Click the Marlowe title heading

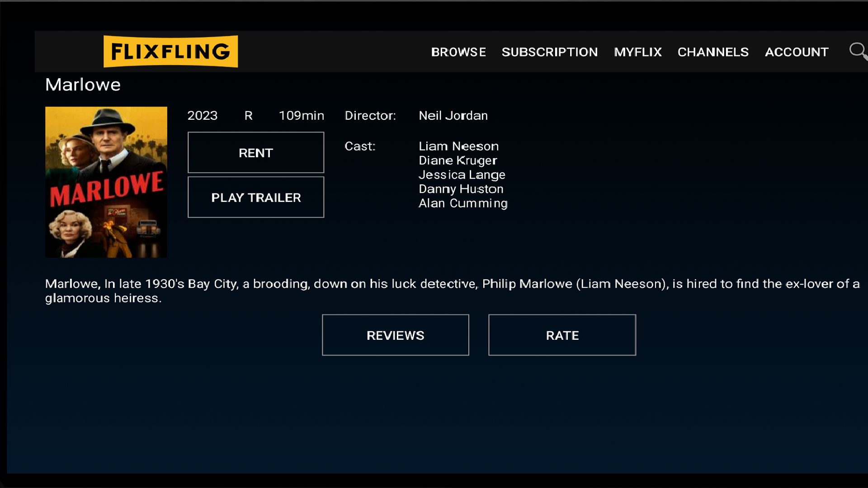pos(82,84)
